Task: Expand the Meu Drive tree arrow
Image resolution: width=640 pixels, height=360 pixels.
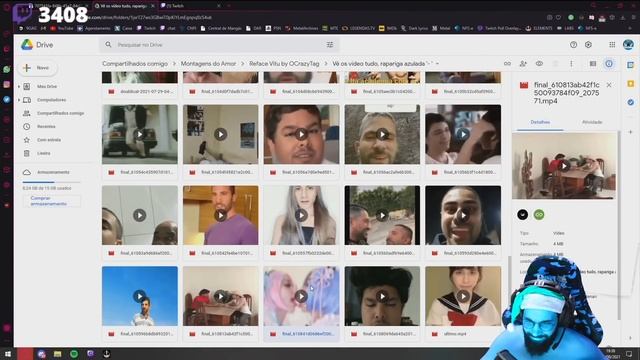Action: 19,87
